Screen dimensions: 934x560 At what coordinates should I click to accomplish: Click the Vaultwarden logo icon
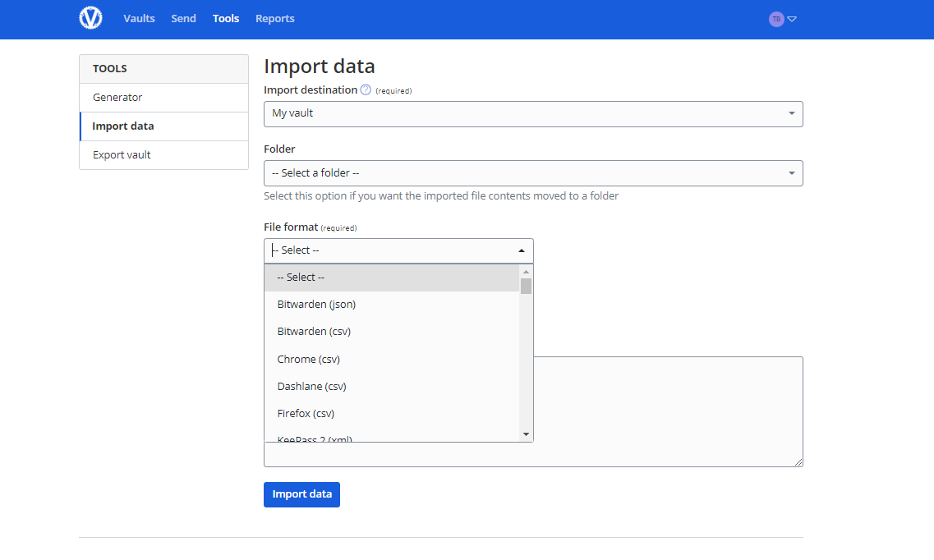pyautogui.click(x=90, y=18)
